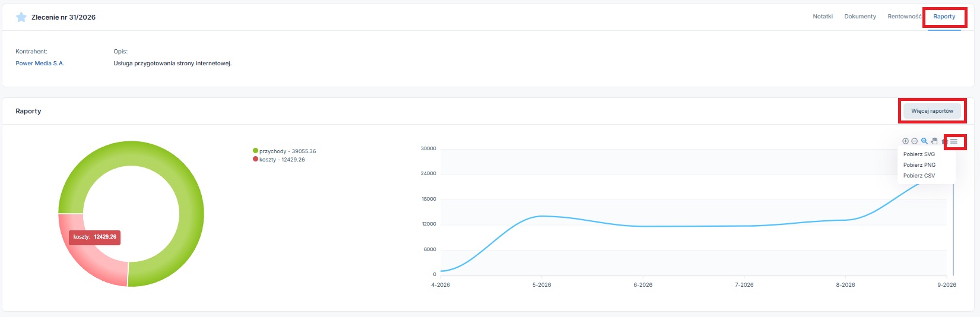Click the green przychody donut segment
The width and height of the screenshot is (980, 317).
191,214
